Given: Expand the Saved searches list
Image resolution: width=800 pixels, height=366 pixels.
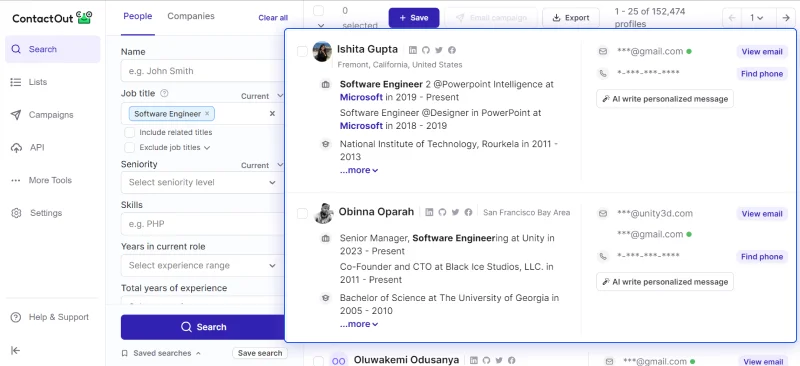Looking at the screenshot, I should pos(161,353).
